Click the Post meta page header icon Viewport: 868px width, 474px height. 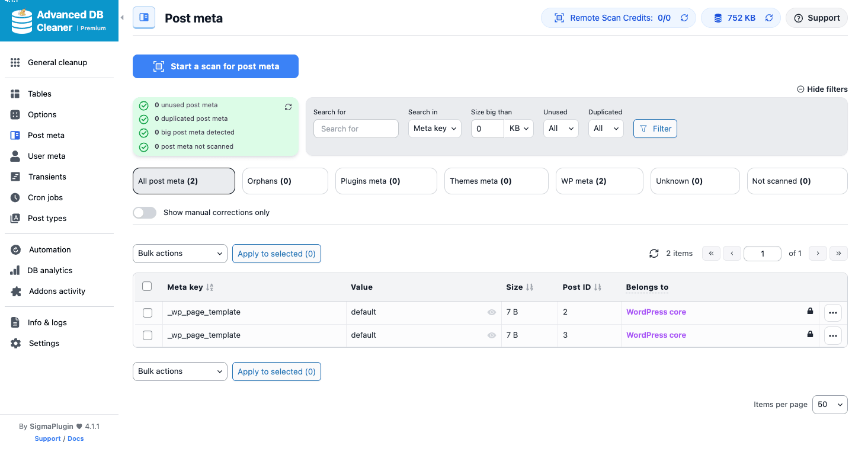click(x=144, y=18)
